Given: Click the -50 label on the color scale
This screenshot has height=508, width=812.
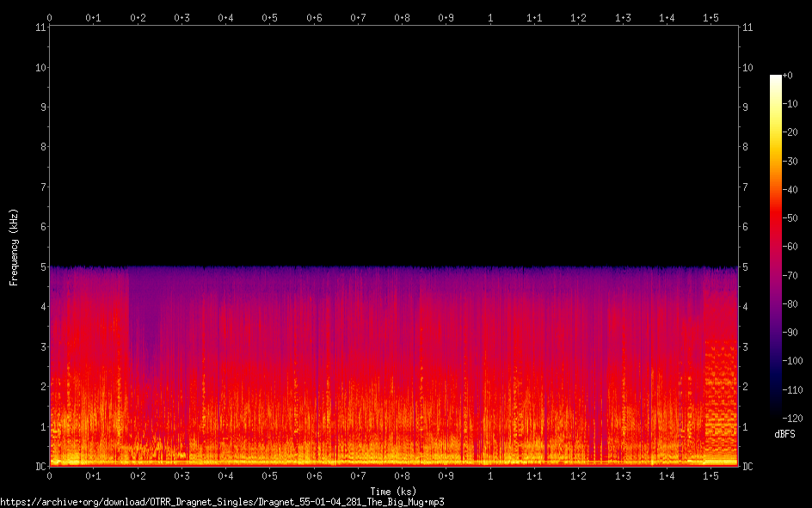Looking at the screenshot, I should (x=793, y=218).
